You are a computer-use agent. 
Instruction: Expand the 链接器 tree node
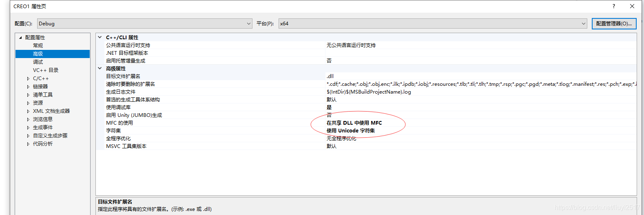(28, 87)
